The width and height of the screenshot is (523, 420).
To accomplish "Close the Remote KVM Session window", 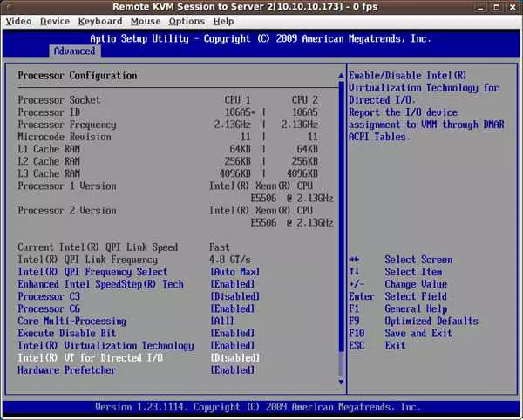I will point(513,7).
